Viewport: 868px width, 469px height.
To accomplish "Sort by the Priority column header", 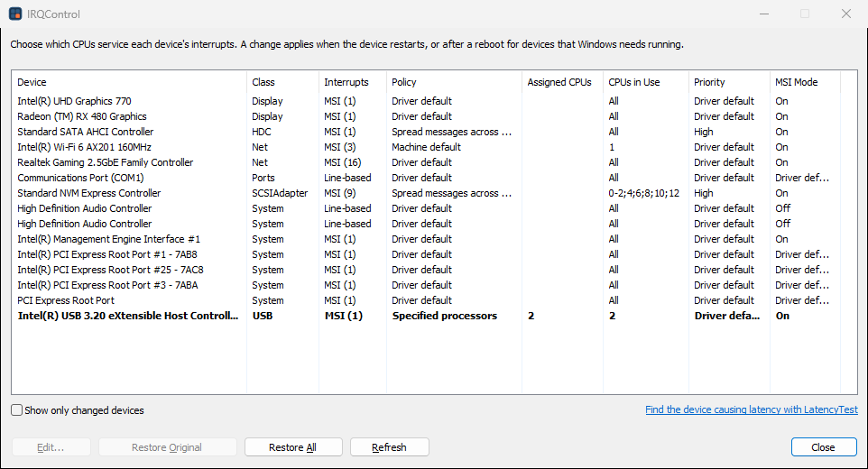I will (x=729, y=82).
